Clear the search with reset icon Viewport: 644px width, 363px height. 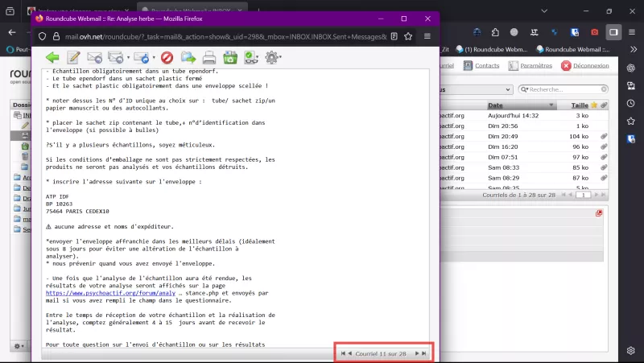[x=604, y=89]
